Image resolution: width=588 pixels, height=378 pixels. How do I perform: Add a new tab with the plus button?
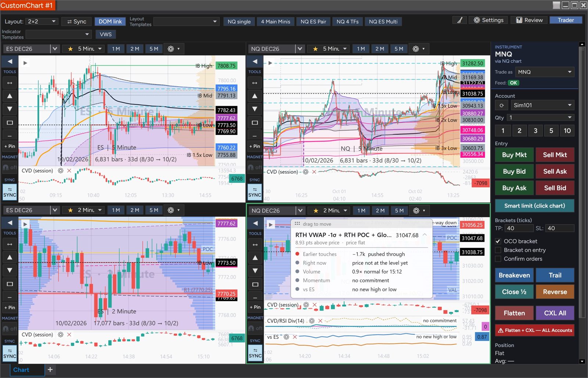[x=50, y=370]
